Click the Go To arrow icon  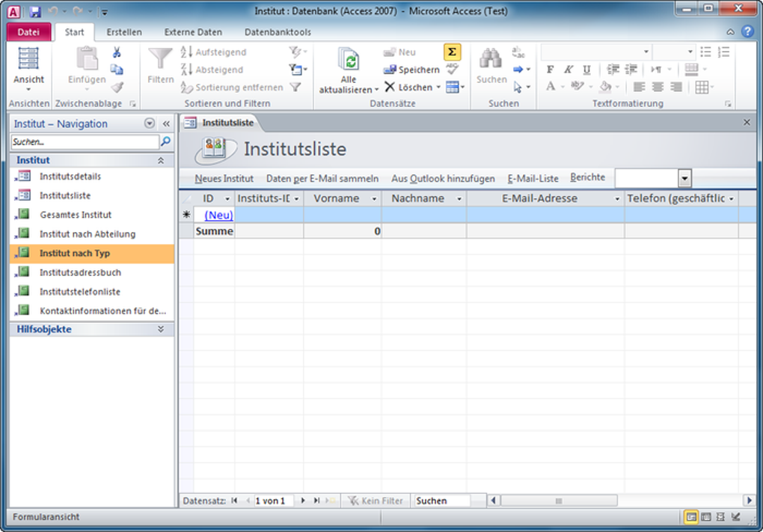518,70
